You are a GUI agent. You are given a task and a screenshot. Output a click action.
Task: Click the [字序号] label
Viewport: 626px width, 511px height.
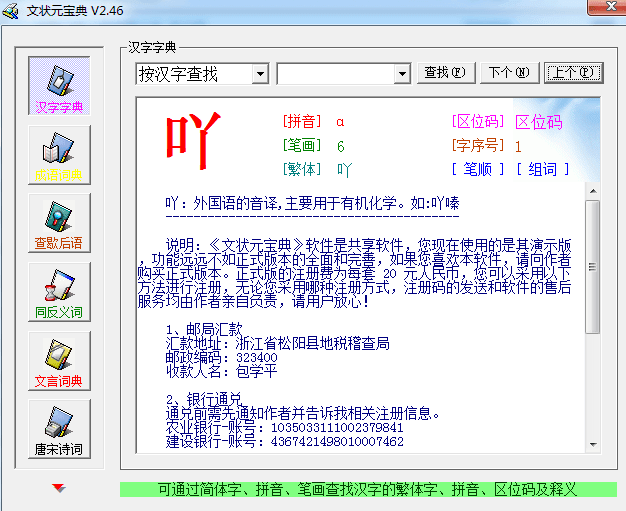477,145
